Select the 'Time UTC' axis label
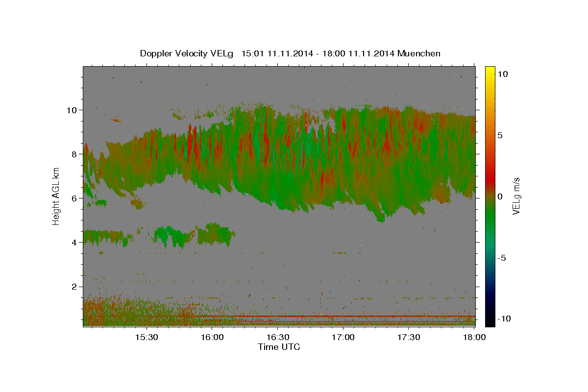 pos(279,347)
